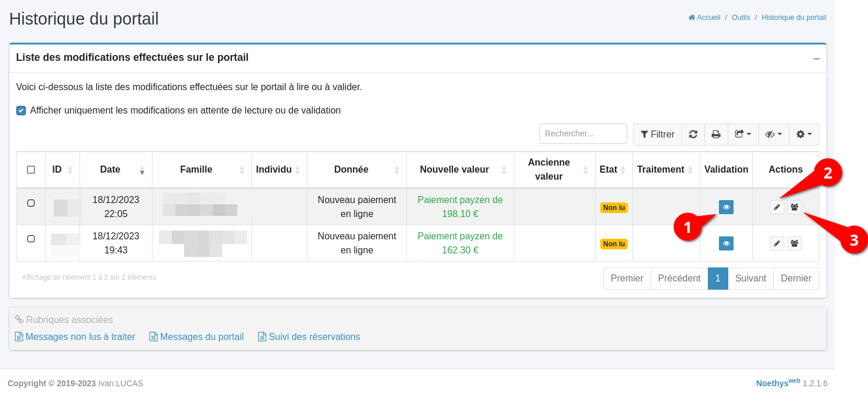Click the Rechercher search field

pos(583,133)
